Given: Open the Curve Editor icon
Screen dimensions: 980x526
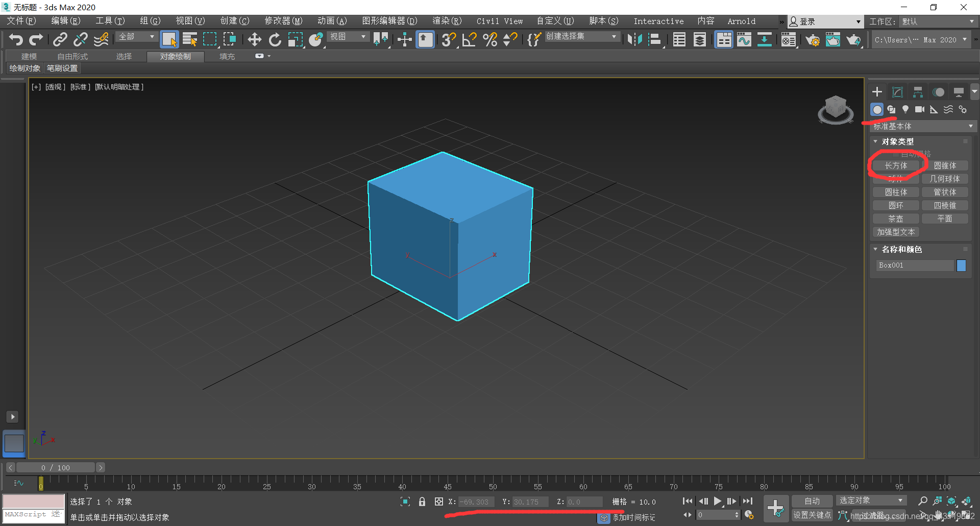Looking at the screenshot, I should click(744, 39).
